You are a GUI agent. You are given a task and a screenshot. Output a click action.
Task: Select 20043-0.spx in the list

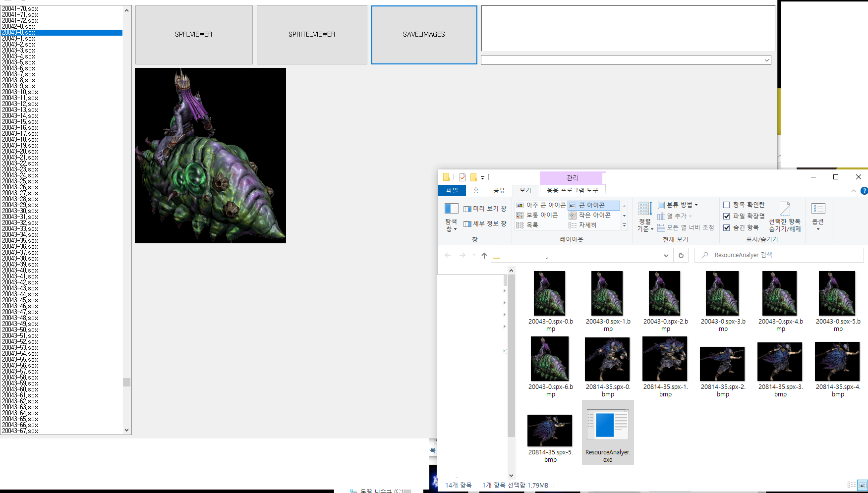[62, 33]
